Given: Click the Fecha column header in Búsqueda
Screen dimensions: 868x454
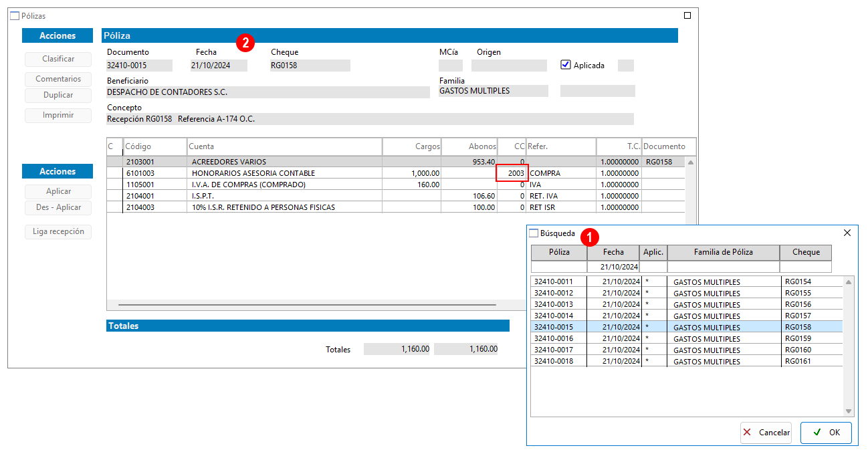Looking at the screenshot, I should coord(613,252).
